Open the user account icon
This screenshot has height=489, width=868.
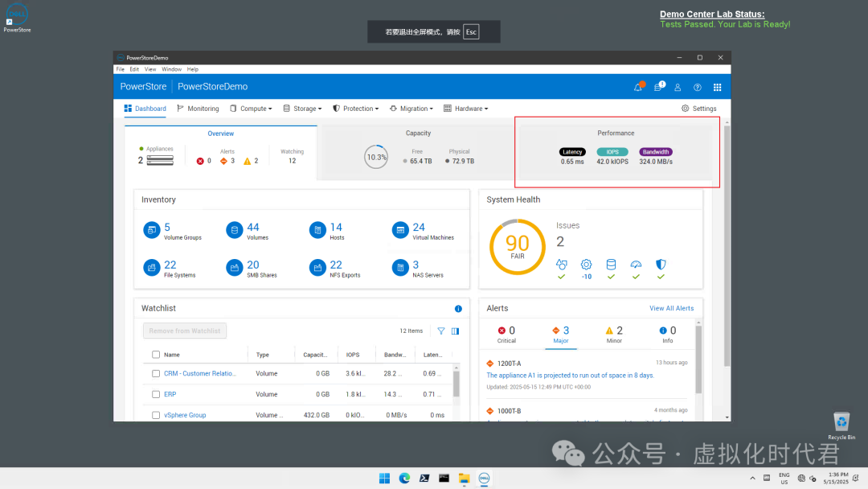click(x=678, y=88)
